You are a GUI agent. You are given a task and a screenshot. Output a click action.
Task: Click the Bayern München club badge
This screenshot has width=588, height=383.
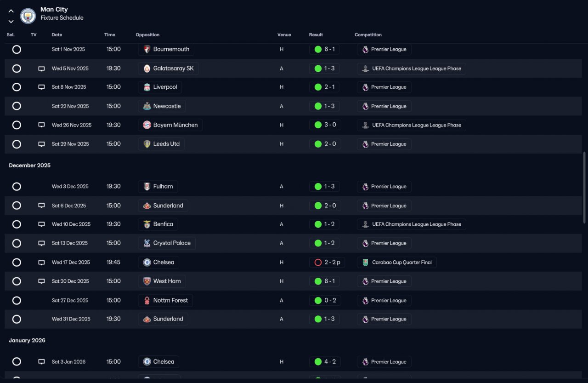pyautogui.click(x=147, y=125)
